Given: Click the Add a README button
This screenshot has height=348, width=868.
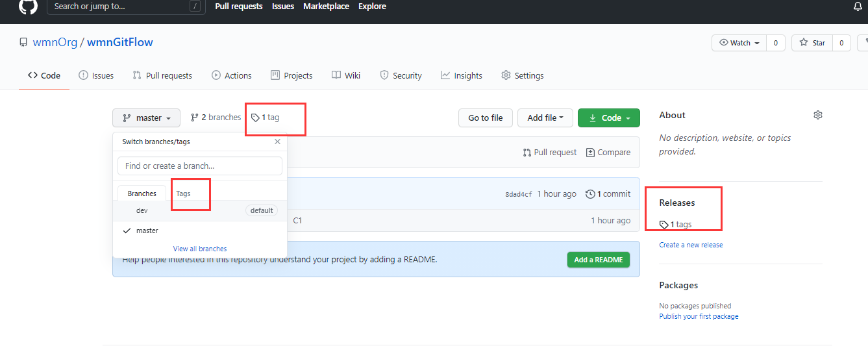Looking at the screenshot, I should point(599,260).
